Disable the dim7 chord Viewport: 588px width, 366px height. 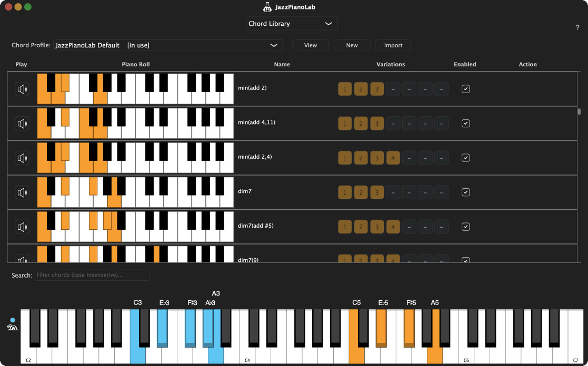465,192
